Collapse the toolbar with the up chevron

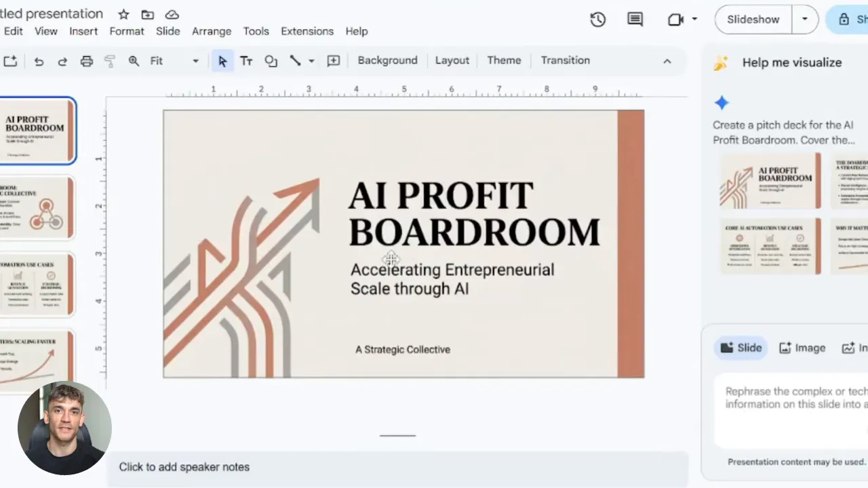[x=667, y=61]
